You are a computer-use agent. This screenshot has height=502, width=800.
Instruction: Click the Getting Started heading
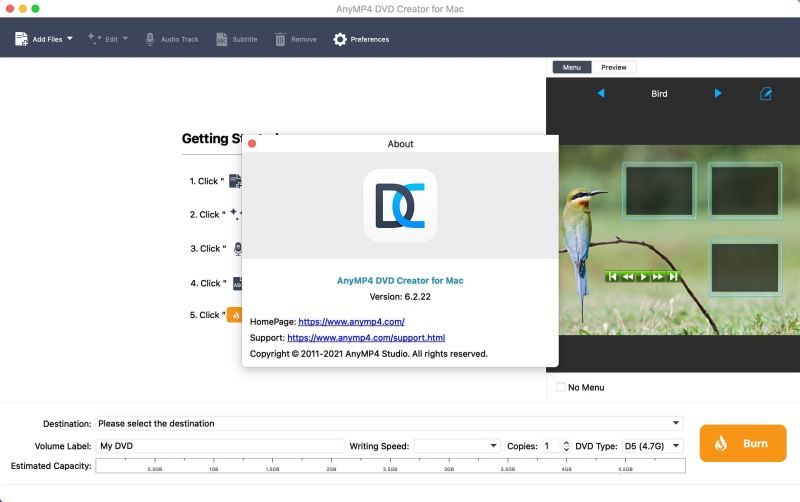tap(212, 139)
